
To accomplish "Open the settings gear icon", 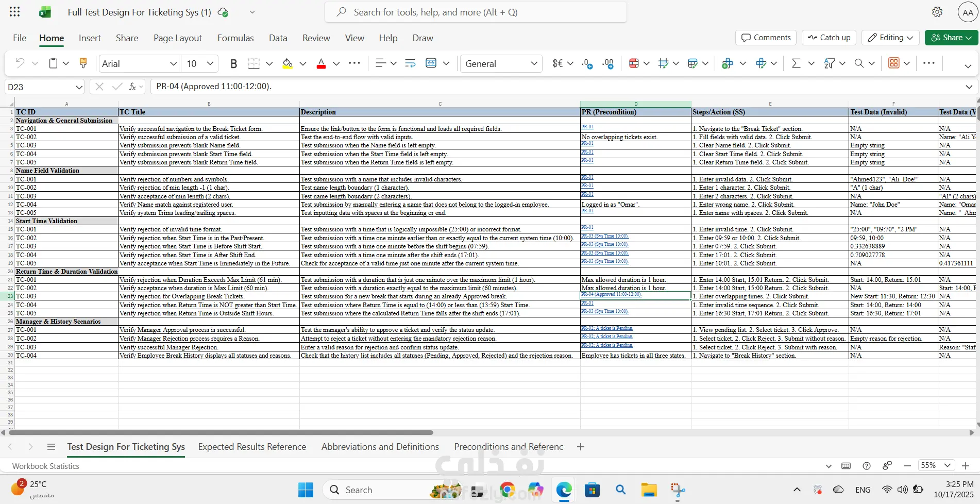I will point(937,12).
